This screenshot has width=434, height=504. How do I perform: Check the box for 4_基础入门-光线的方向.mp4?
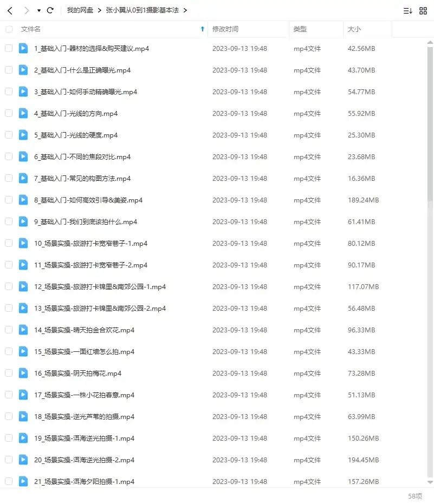click(9, 114)
